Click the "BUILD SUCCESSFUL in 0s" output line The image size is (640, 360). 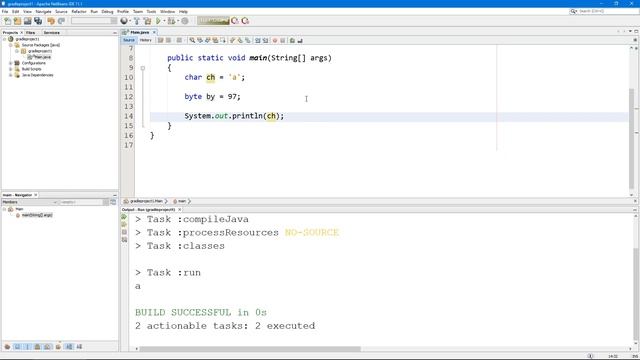click(201, 313)
